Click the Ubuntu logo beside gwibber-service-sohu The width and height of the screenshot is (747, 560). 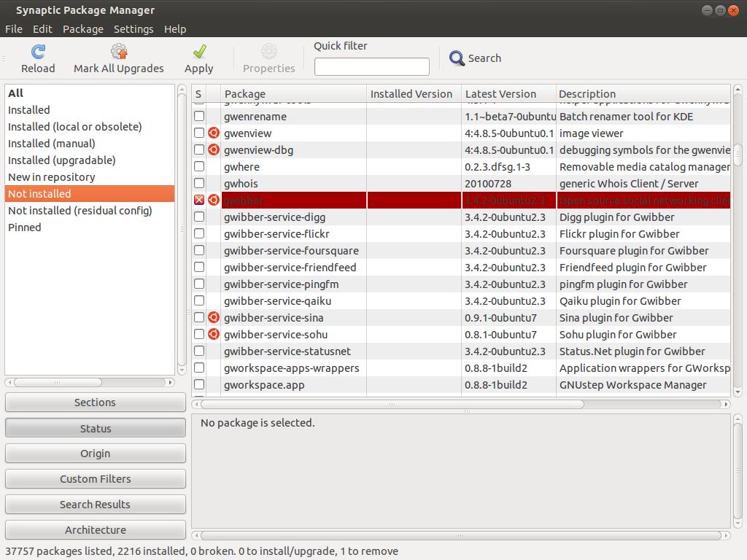[x=214, y=335]
